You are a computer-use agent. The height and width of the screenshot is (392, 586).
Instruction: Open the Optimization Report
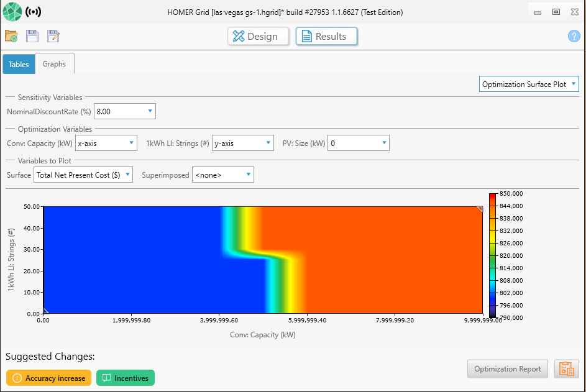(x=507, y=368)
